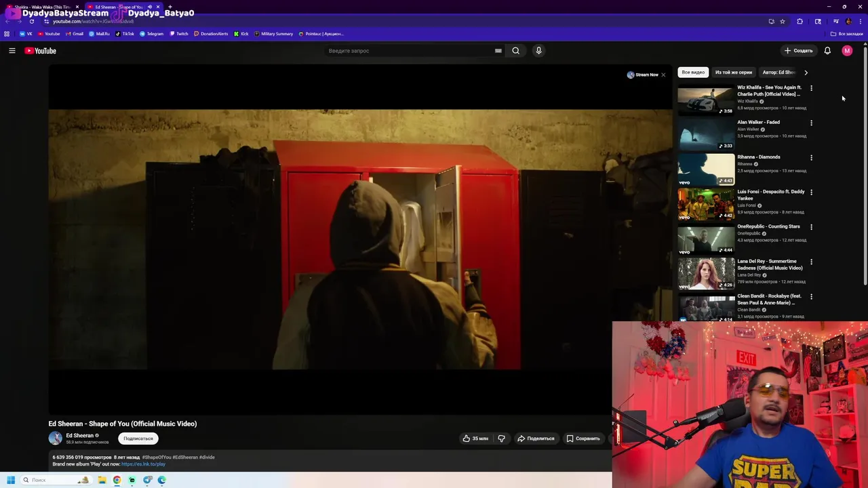Like the video with thumbs up
The width and height of the screenshot is (868, 488).
coord(475,439)
